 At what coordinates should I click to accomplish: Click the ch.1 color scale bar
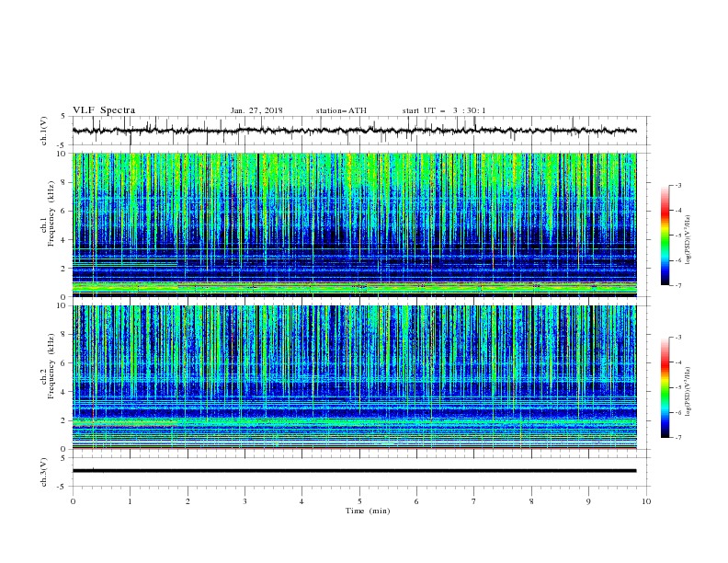click(665, 236)
